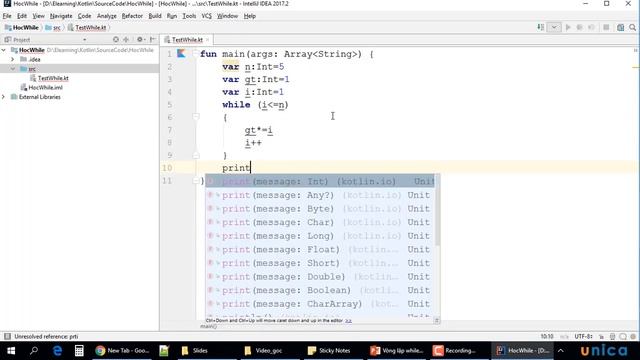Choose print(message: Boolean) completion

pos(320,290)
